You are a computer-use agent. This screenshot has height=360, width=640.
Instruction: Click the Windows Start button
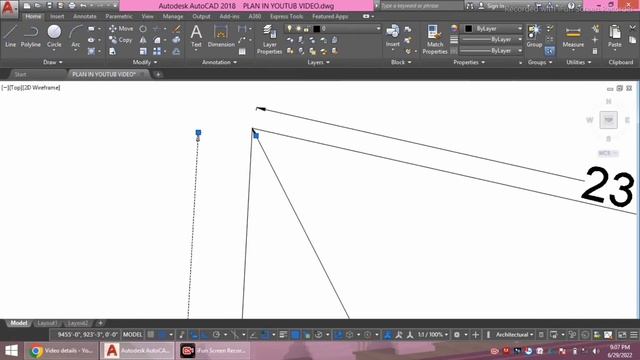pos(11,351)
